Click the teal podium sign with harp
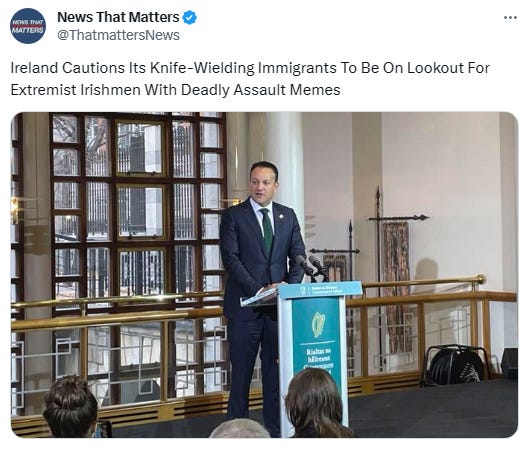The image size is (532, 453). (316, 343)
